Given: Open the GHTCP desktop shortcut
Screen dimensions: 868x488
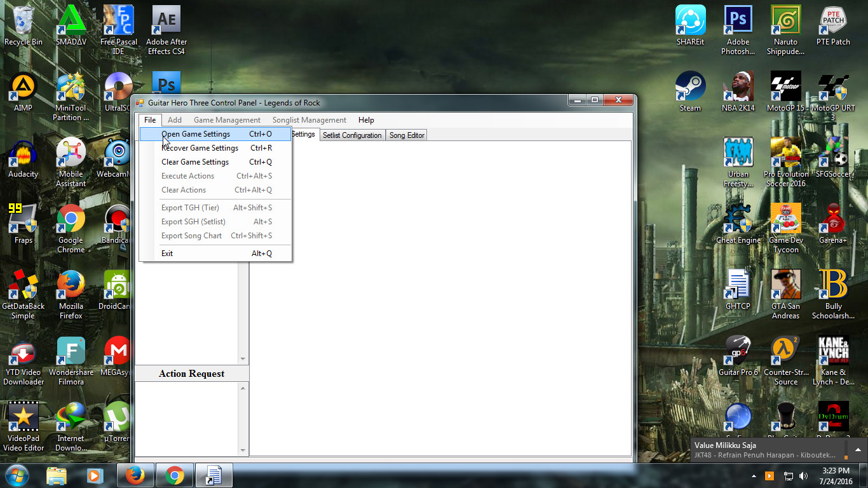Looking at the screenshot, I should [x=738, y=290].
